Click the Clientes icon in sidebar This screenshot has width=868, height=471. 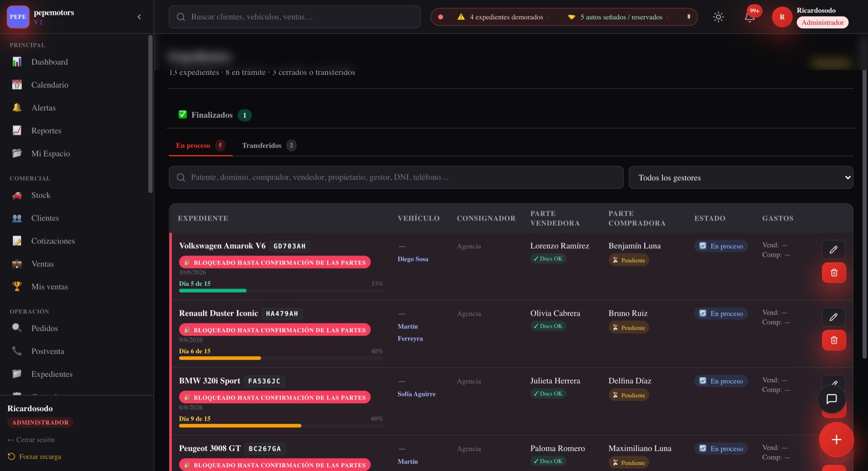pos(17,218)
